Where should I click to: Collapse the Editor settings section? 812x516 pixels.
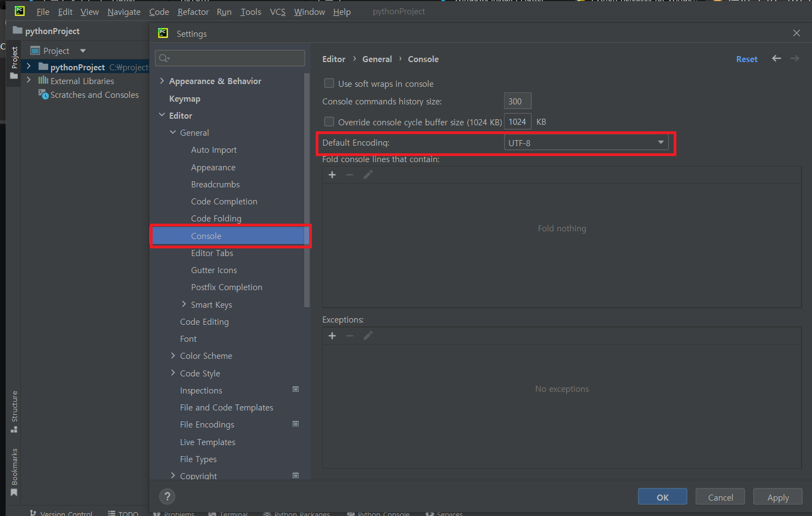162,115
